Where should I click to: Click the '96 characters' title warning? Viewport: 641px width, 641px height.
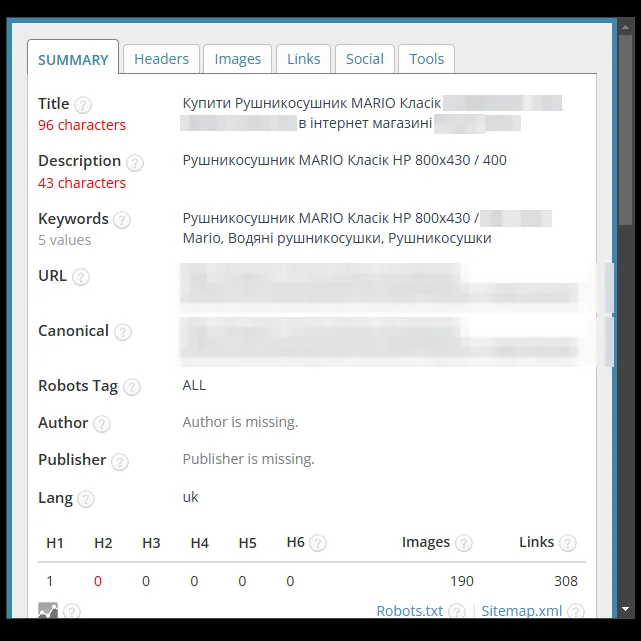point(82,125)
